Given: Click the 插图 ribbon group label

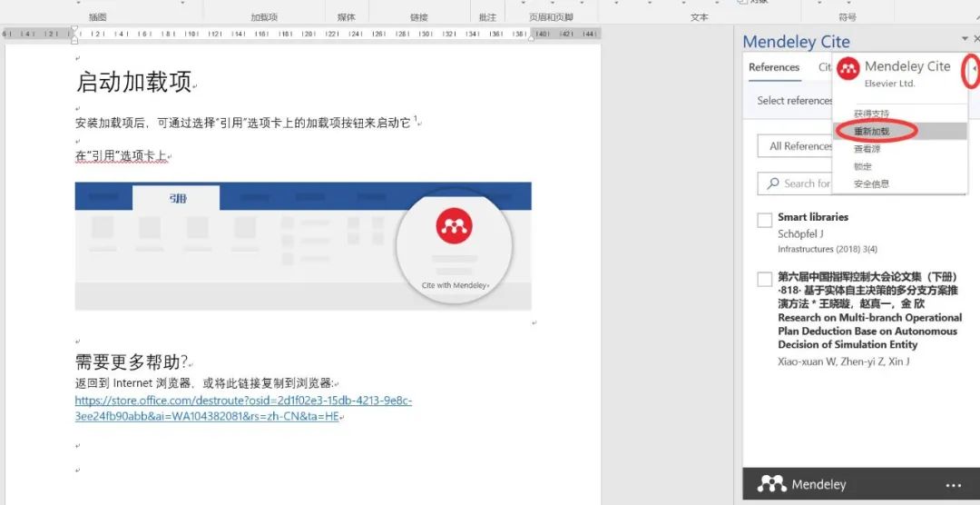Looking at the screenshot, I should click(x=97, y=17).
